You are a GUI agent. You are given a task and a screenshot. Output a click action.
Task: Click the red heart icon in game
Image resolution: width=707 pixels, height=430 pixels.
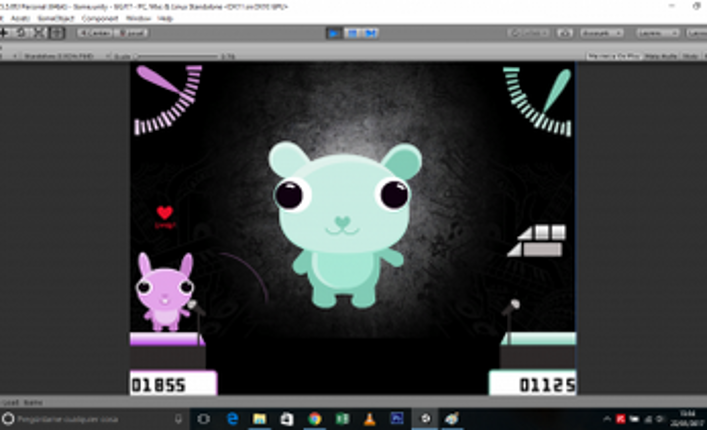pos(165,212)
